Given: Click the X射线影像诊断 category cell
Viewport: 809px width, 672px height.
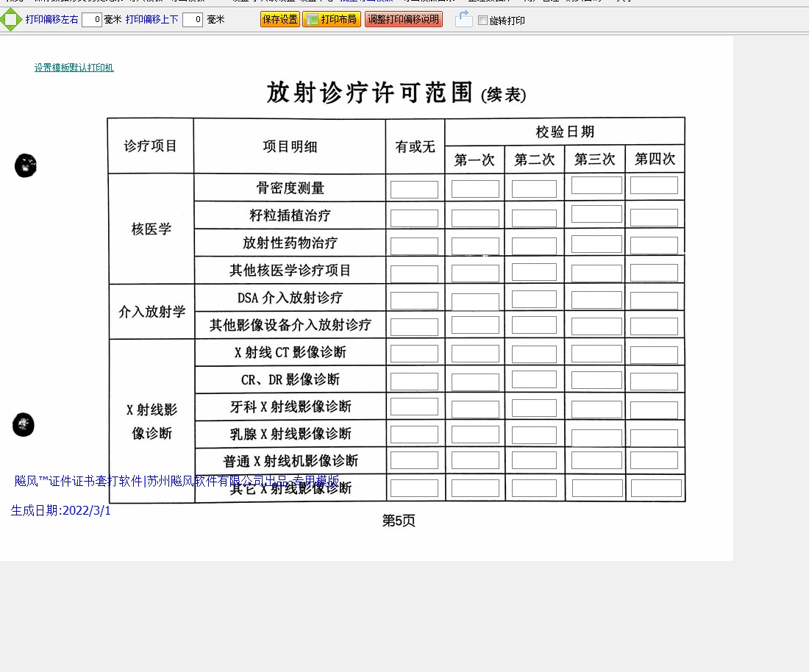Looking at the screenshot, I should (152, 421).
